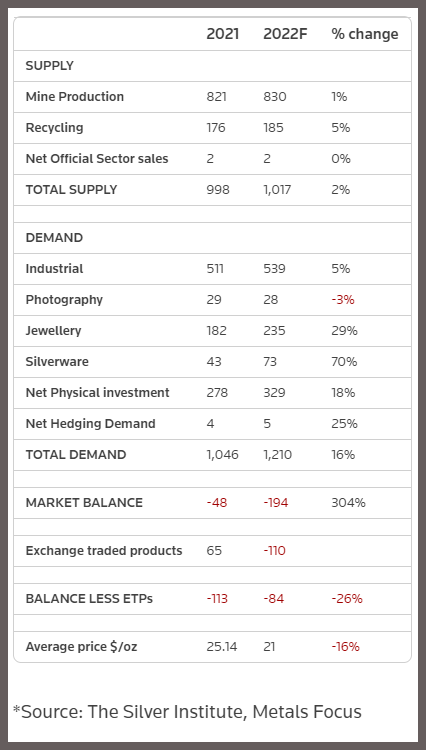
Task: Click the Recycling 2021 value 176
Action: 216,128
